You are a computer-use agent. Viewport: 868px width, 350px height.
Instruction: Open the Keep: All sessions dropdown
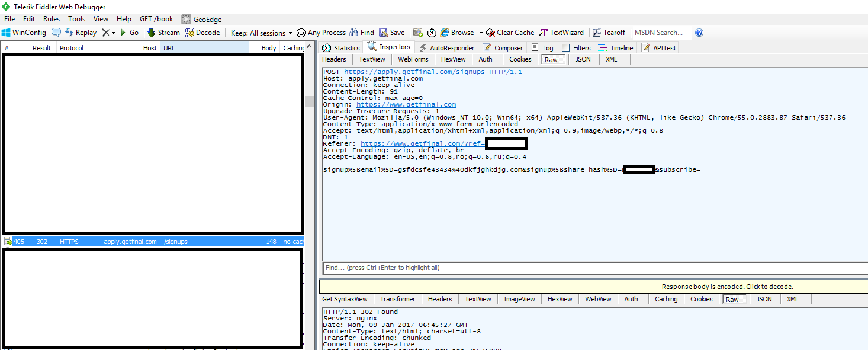pos(262,33)
